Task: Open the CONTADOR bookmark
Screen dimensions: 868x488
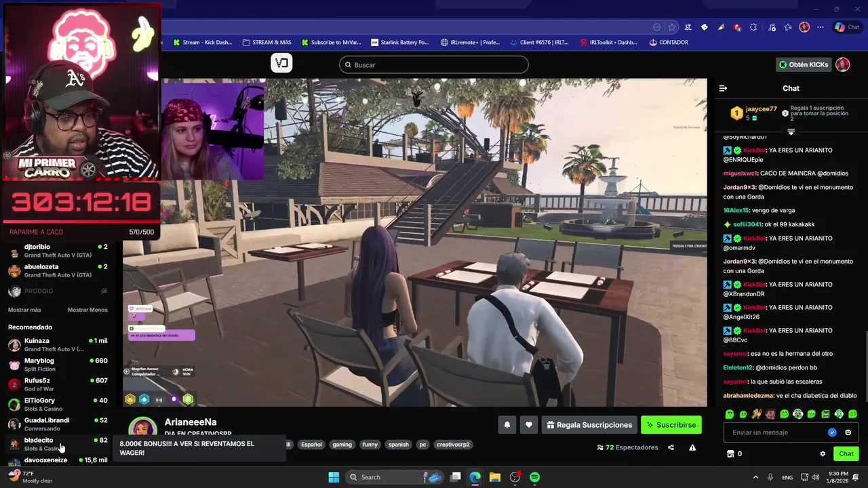Action: pos(669,42)
